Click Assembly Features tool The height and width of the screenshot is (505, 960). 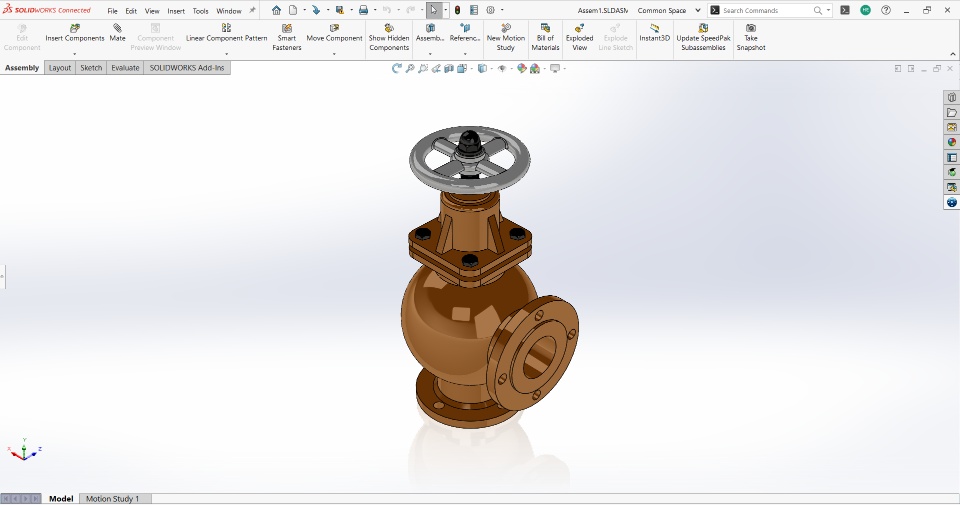tap(430, 33)
